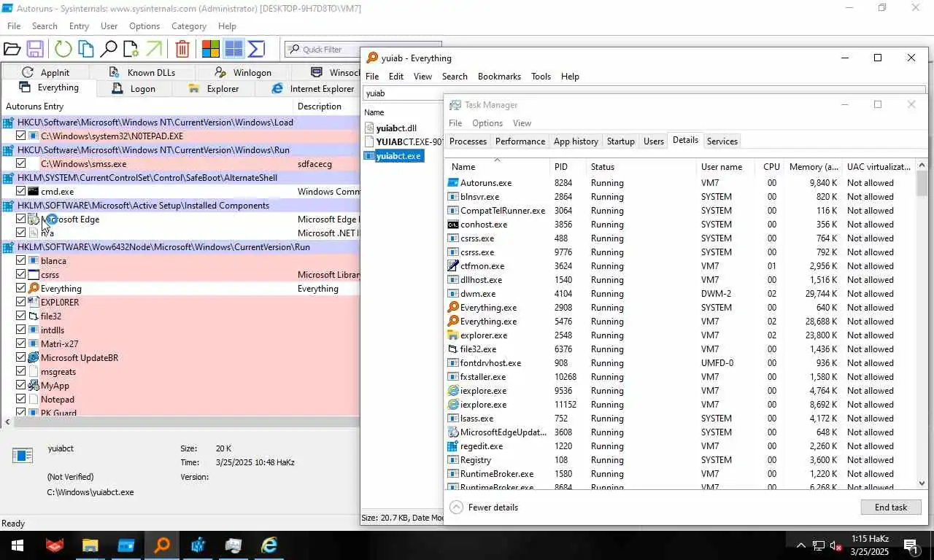Image resolution: width=934 pixels, height=560 pixels.
Task: Open File Explorer from the taskbar
Action: pos(90,545)
